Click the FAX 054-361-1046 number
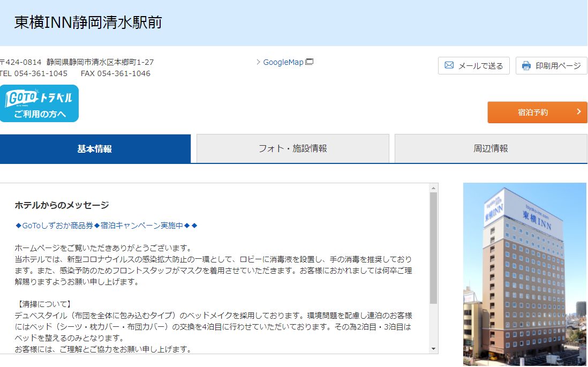 pos(116,73)
